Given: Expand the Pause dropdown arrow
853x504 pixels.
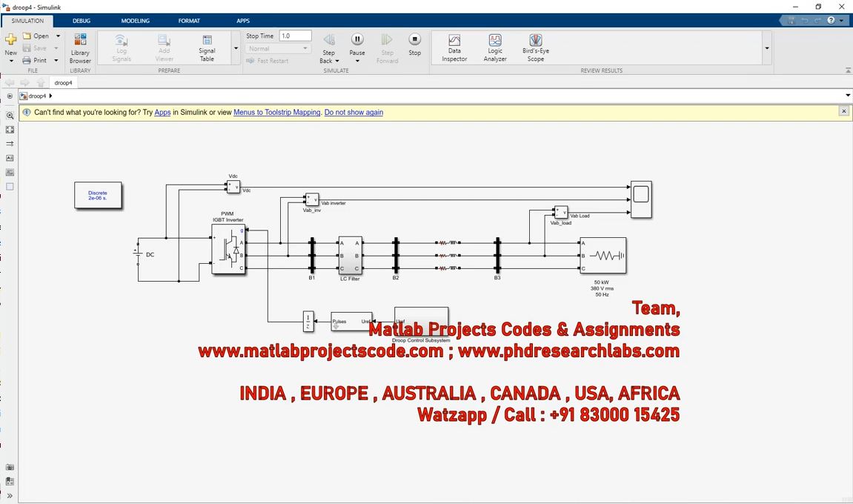Looking at the screenshot, I should tap(357, 61).
